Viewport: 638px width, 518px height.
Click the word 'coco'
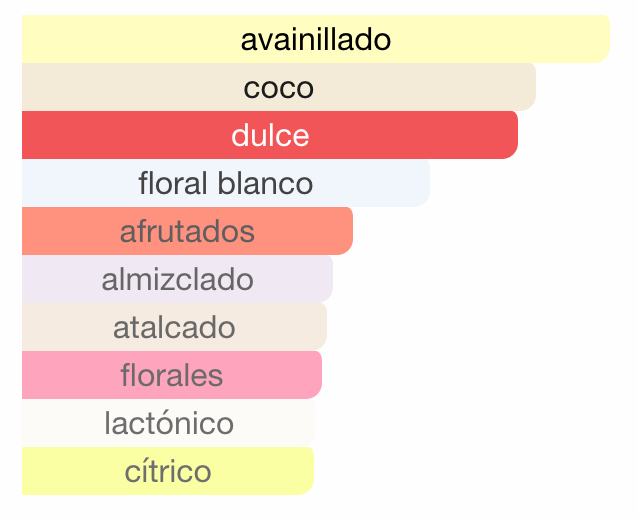tap(278, 88)
